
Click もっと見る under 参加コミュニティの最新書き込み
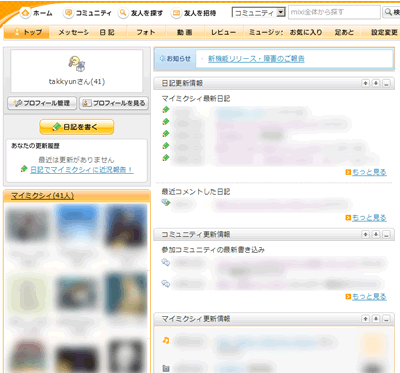[369, 296]
